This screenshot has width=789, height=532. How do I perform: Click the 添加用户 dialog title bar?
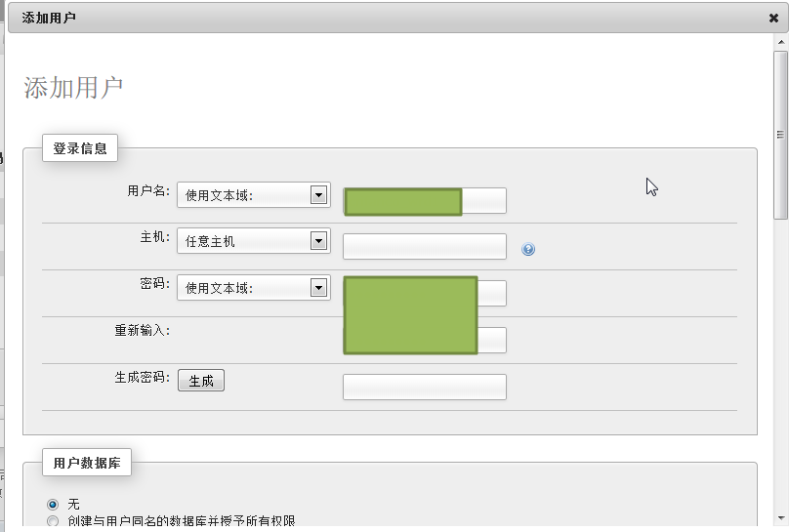pos(391,18)
